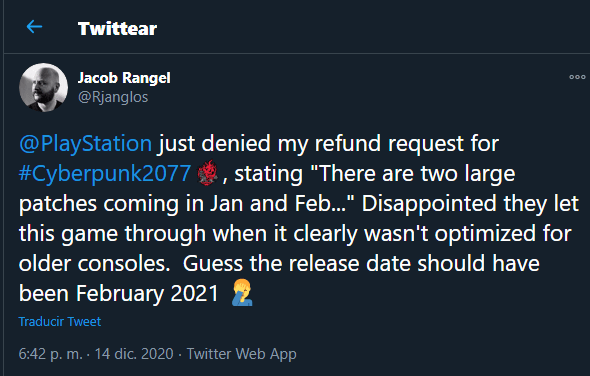Image resolution: width=590 pixels, height=376 pixels.
Task: Open Jacob Rangel's profile picture
Action: [44, 87]
